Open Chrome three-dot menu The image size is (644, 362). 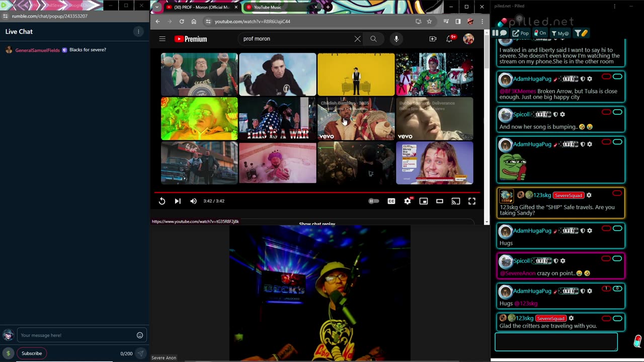coord(482,22)
